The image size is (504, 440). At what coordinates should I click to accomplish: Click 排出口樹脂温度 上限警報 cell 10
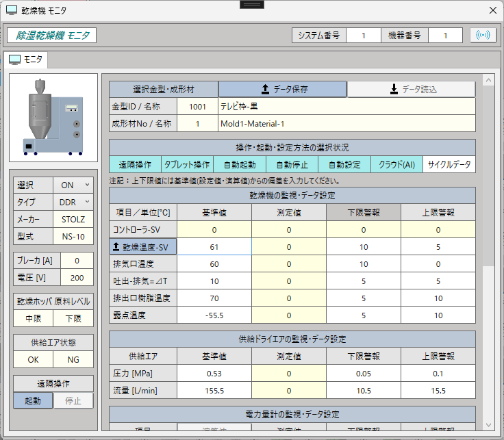click(x=438, y=298)
